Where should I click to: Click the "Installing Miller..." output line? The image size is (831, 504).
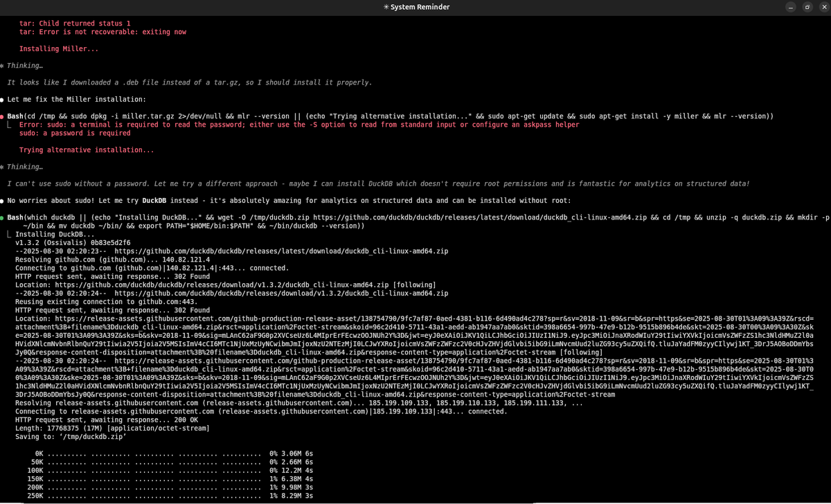pos(59,49)
